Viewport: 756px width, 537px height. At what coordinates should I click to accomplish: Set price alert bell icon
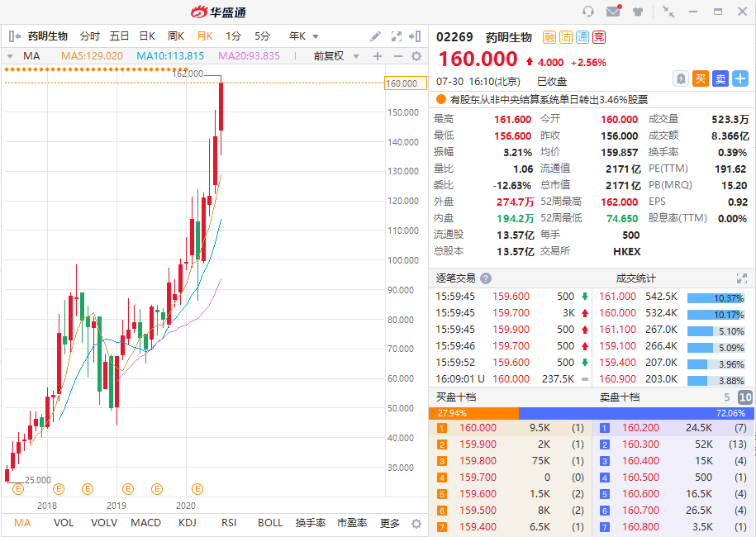click(x=681, y=78)
